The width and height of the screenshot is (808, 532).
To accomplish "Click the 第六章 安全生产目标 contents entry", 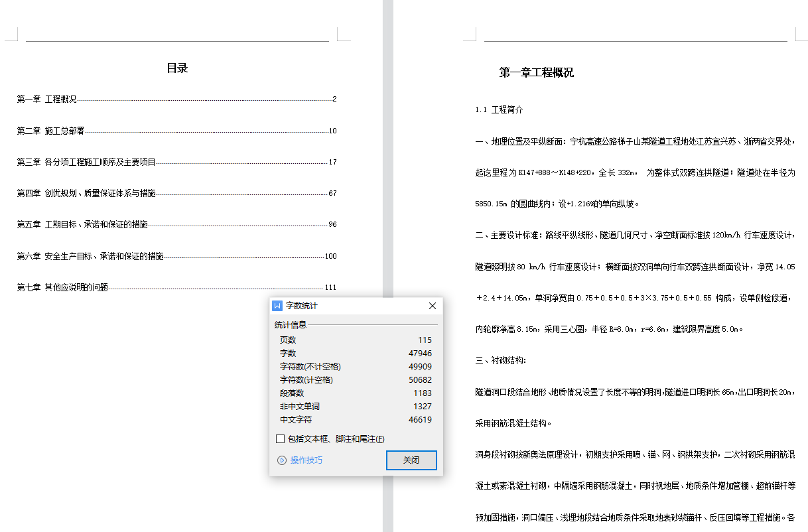I will point(90,256).
